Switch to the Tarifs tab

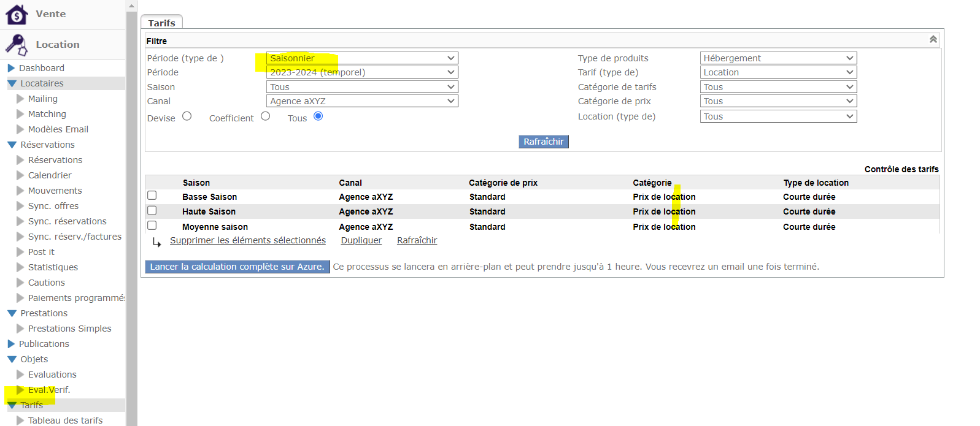(x=161, y=23)
